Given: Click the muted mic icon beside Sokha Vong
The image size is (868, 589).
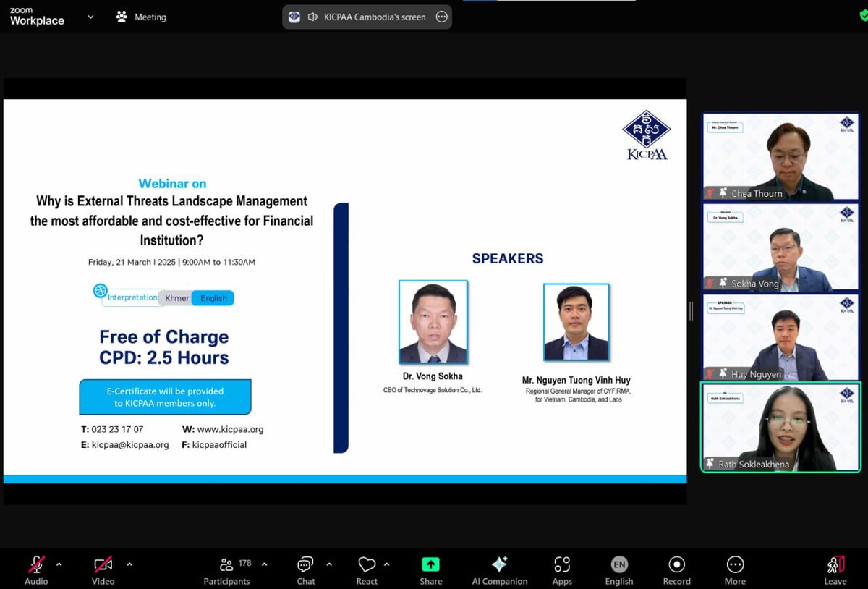Looking at the screenshot, I should click(710, 284).
